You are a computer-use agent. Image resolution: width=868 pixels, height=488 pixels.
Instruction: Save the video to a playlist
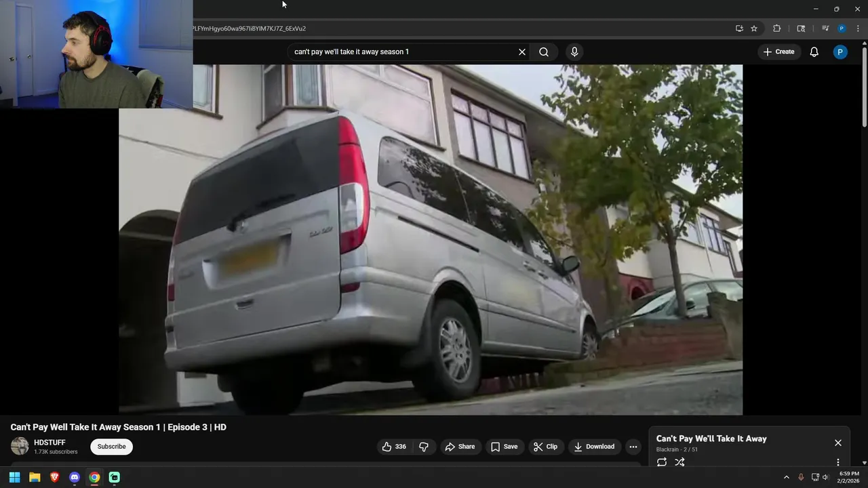click(504, 447)
